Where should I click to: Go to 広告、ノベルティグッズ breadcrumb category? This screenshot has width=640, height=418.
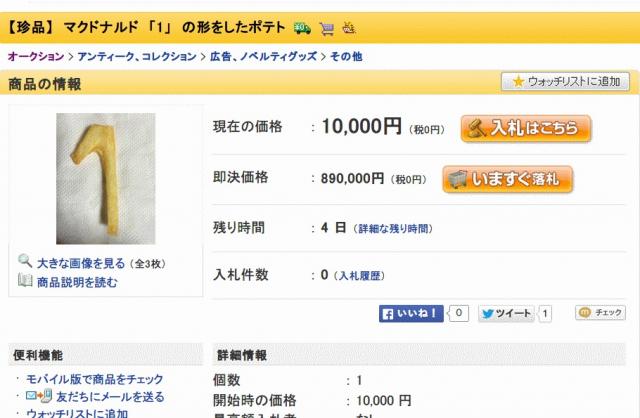click(x=263, y=56)
